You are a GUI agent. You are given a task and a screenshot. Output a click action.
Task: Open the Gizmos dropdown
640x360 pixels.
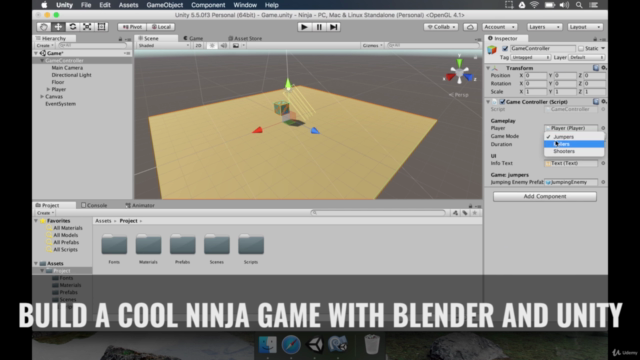(x=372, y=45)
